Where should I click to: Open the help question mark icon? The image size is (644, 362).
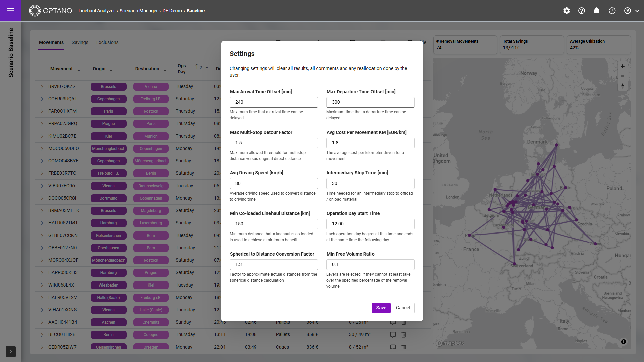pyautogui.click(x=581, y=11)
